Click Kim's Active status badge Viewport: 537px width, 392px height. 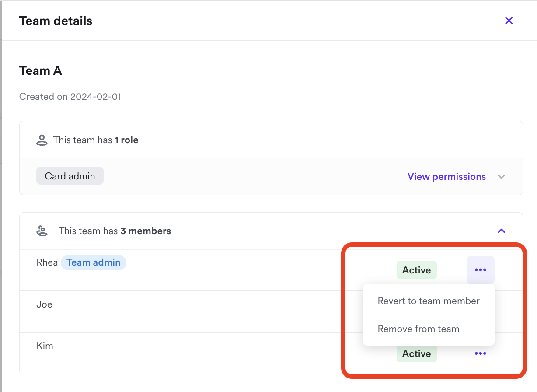coord(416,353)
